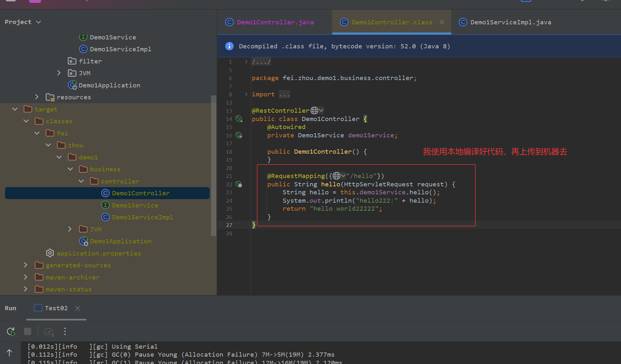Open the profiler gauge icon in Run toolbar

[x=49, y=331]
